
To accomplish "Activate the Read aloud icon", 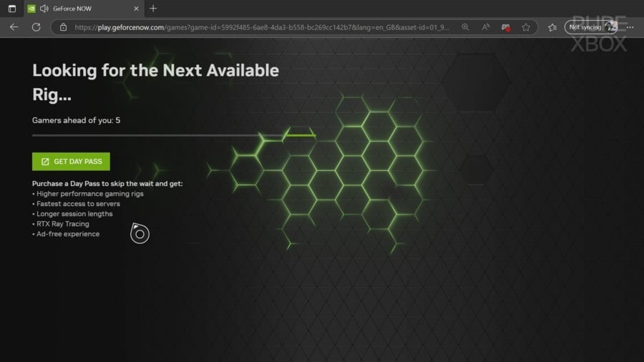I will coord(485,27).
